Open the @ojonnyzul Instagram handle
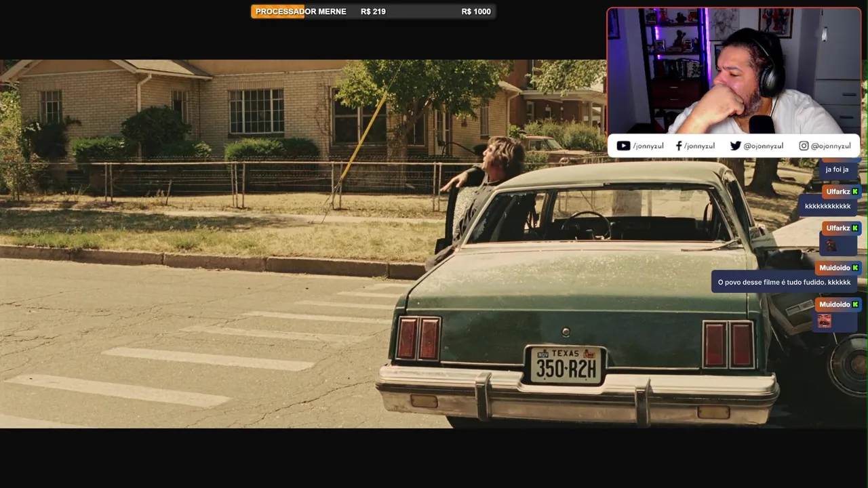Image resolution: width=868 pixels, height=488 pixels. click(831, 146)
